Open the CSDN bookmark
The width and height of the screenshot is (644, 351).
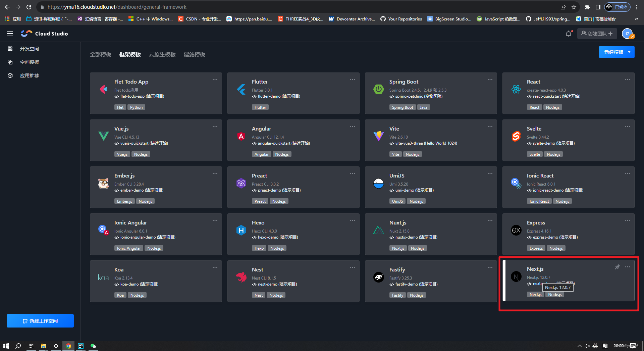200,19
